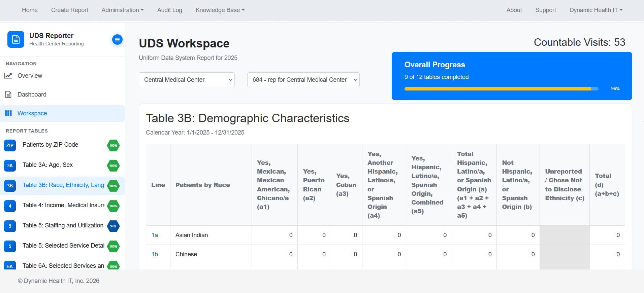Image resolution: width=644 pixels, height=293 pixels.
Task: Expand the Administration menu
Action: (x=122, y=10)
